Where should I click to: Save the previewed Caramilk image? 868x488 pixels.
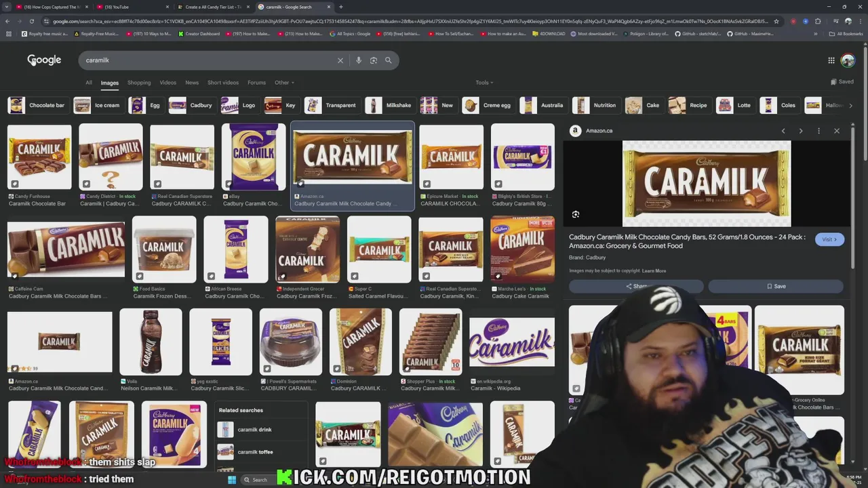[x=776, y=287]
